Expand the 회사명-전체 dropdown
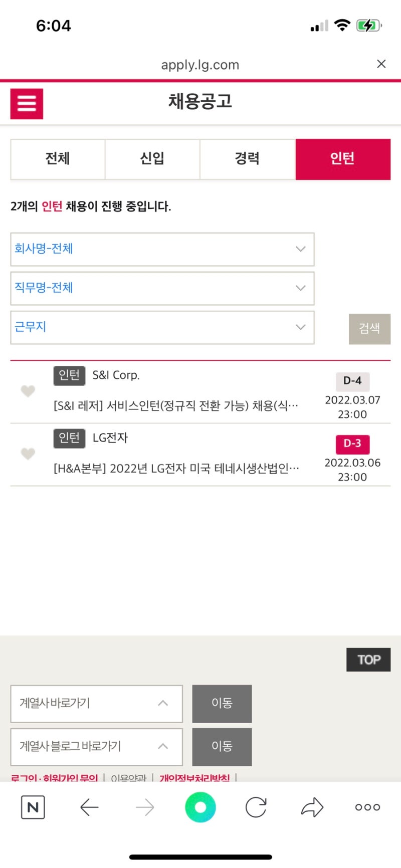The width and height of the screenshot is (401, 868). pos(162,249)
